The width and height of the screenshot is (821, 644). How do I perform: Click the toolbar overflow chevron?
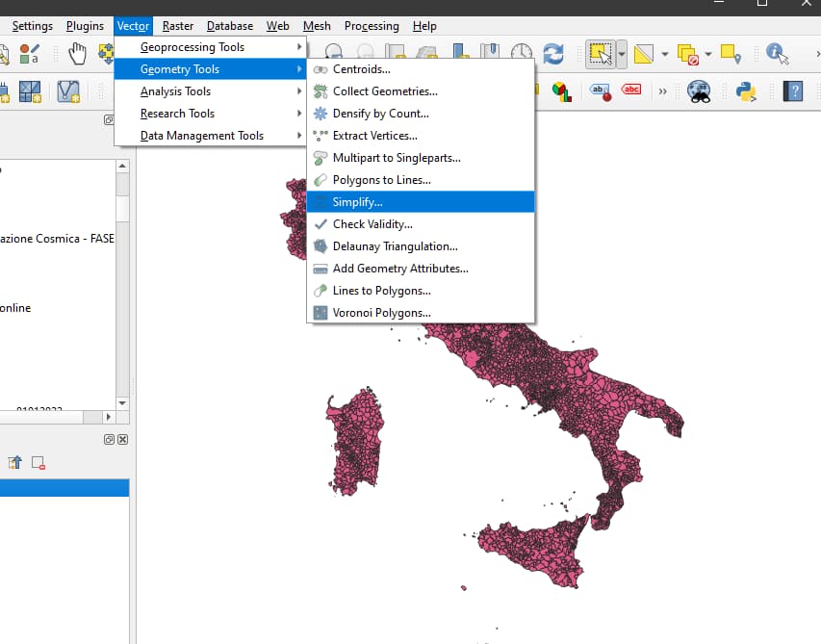(661, 90)
